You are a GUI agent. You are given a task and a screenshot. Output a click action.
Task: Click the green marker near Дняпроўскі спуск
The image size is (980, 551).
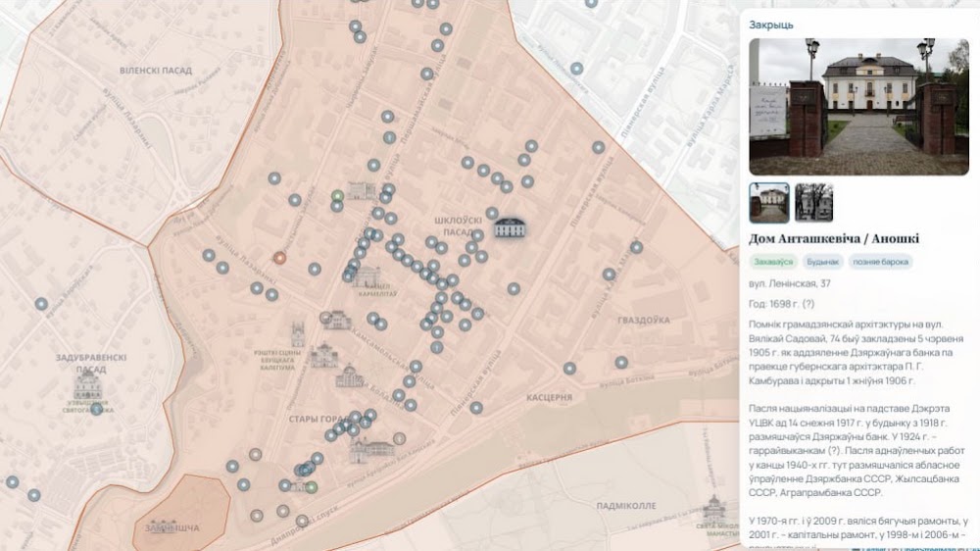click(312, 486)
